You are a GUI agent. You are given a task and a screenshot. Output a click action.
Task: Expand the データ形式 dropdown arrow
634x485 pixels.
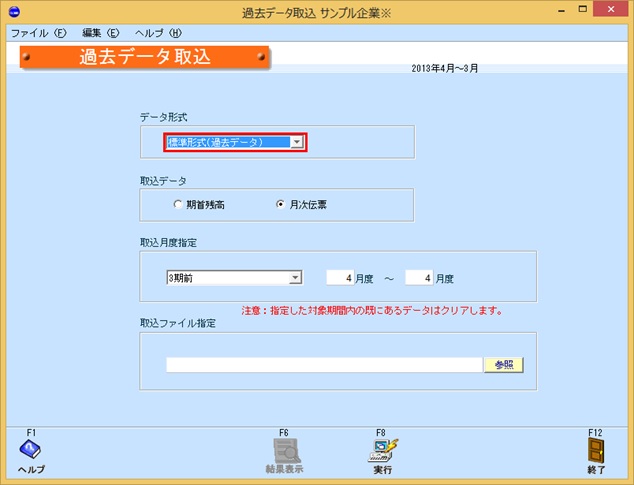(297, 142)
